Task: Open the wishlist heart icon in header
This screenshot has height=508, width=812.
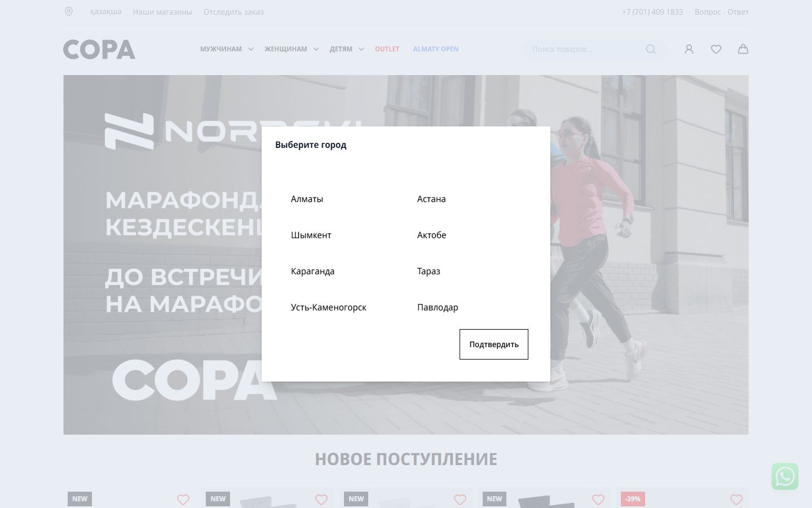Action: click(716, 49)
